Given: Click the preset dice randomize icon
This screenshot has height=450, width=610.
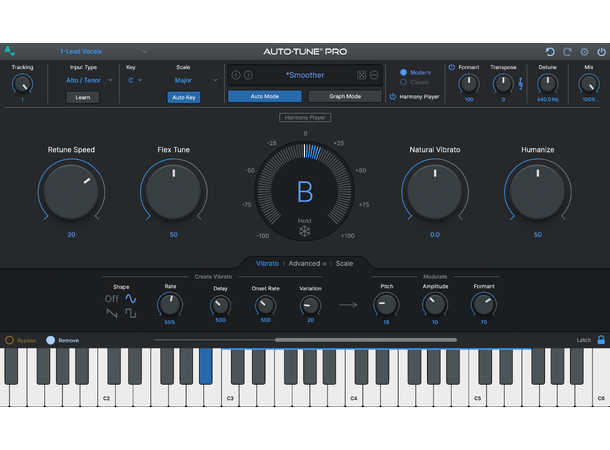Looking at the screenshot, I should click(x=361, y=75).
